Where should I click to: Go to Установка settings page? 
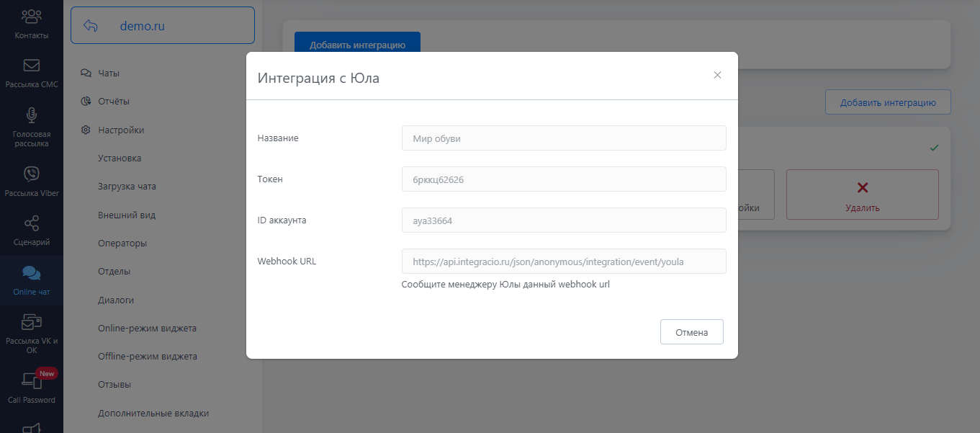[120, 159]
